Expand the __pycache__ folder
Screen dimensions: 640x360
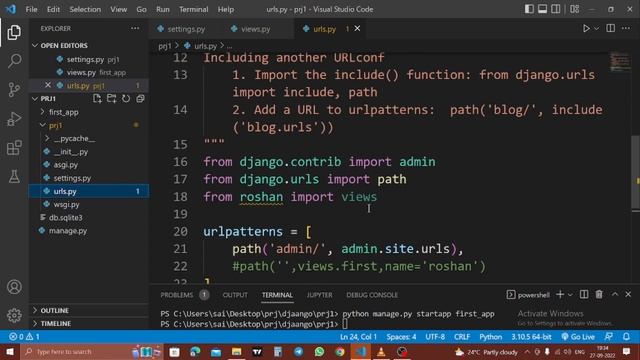point(89,138)
